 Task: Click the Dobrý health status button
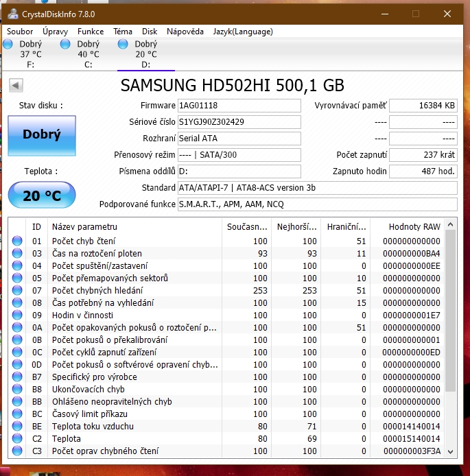(42, 135)
